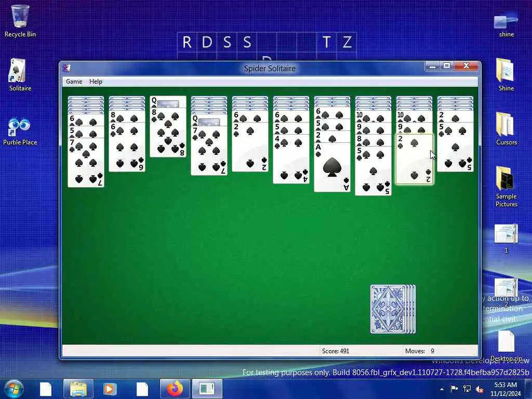The height and width of the screenshot is (399, 532).
Task: Open the Start menu orb
Action: pos(14,389)
